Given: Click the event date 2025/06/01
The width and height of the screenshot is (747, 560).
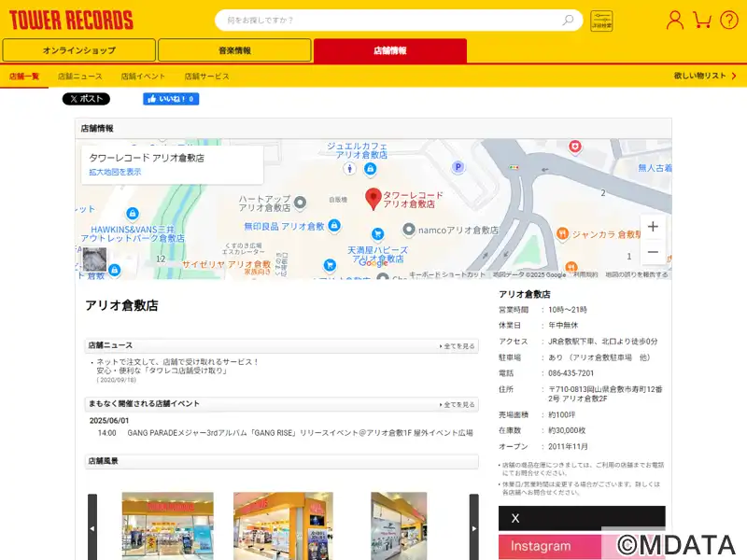Looking at the screenshot, I should tap(109, 421).
